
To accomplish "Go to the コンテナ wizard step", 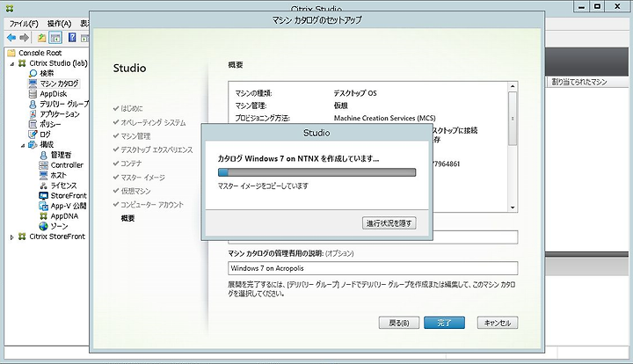I will [x=131, y=164].
